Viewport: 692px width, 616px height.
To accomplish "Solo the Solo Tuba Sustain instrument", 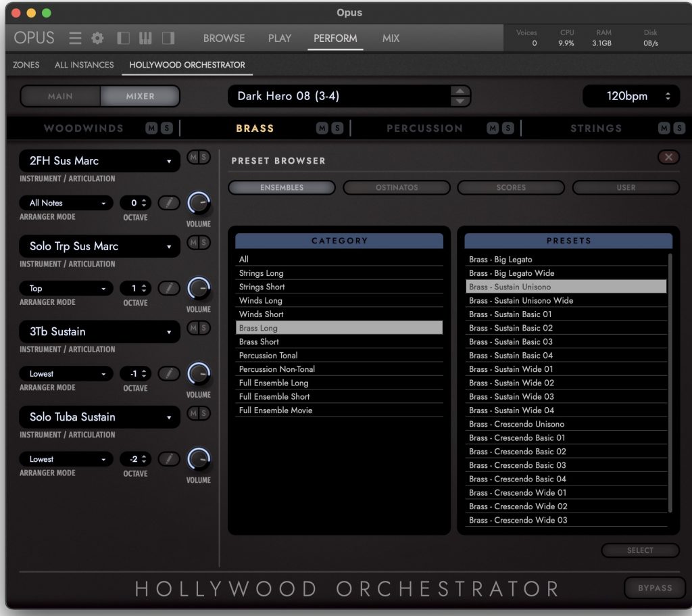I will [x=204, y=413].
